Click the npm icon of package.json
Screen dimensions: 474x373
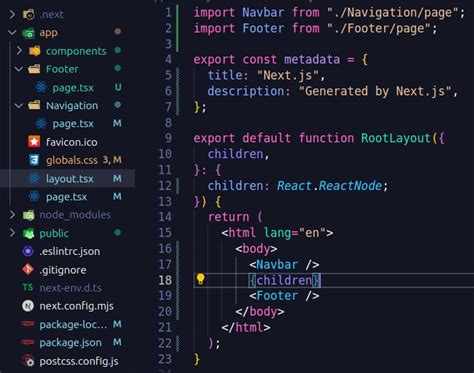click(28, 342)
